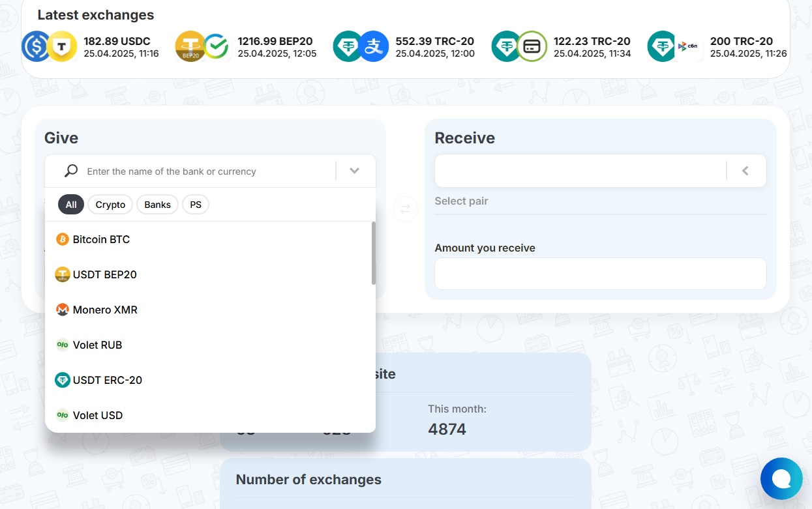Click the gold BEP20 Tether icon beside 1216.99
The height and width of the screenshot is (509, 812).
click(190, 47)
